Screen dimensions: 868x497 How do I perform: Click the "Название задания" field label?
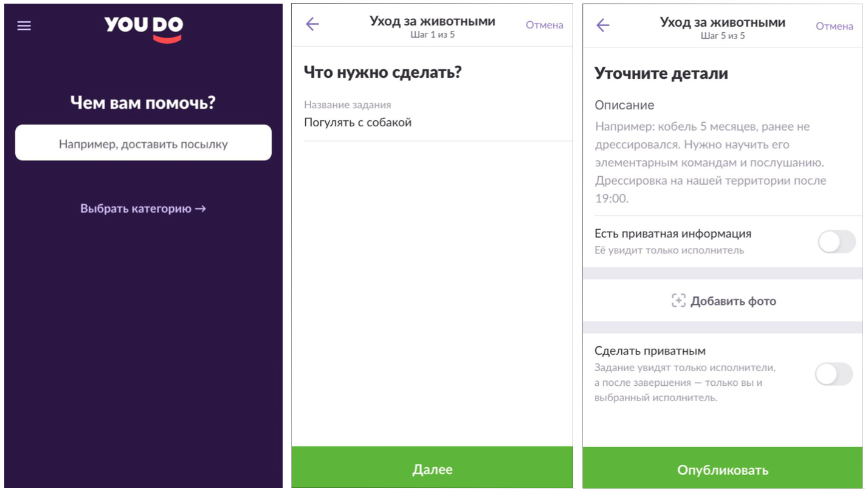pos(347,105)
